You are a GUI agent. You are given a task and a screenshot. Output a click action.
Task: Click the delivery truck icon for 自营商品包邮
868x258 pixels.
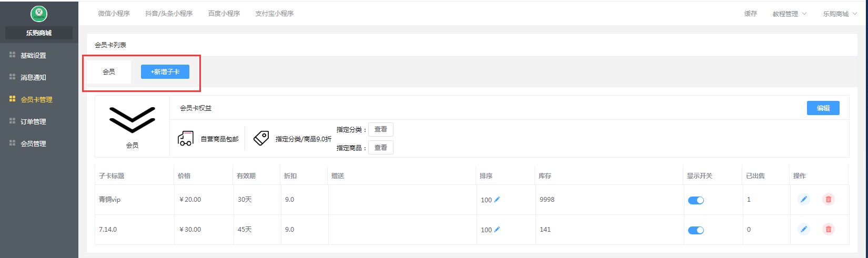[186, 138]
